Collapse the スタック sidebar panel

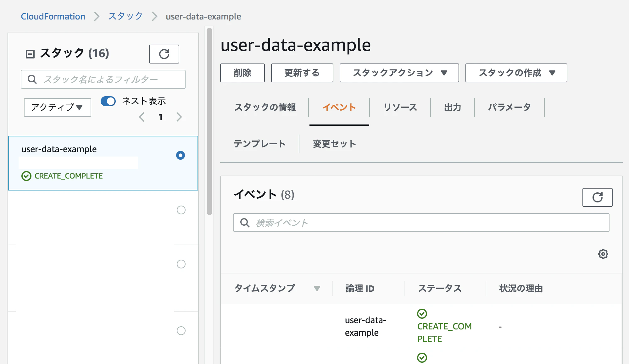pyautogui.click(x=30, y=54)
